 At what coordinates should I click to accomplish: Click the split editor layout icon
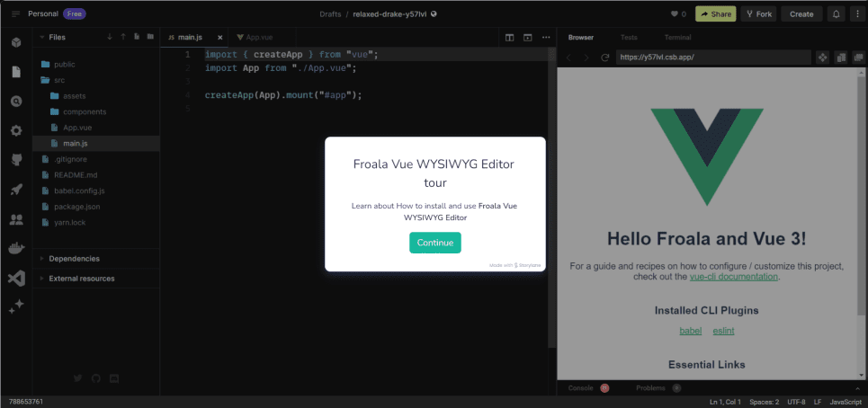(x=510, y=38)
